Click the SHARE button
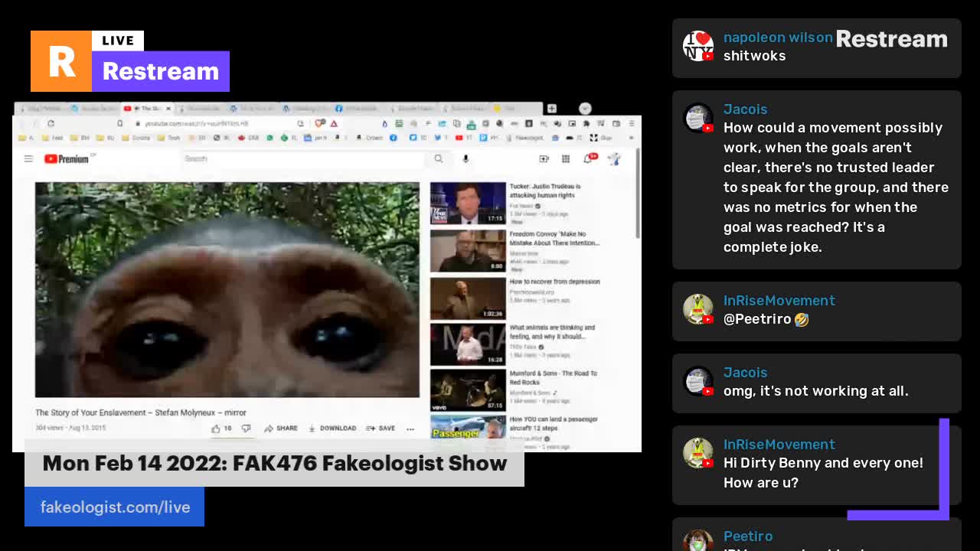The height and width of the screenshot is (551, 980). [x=281, y=429]
